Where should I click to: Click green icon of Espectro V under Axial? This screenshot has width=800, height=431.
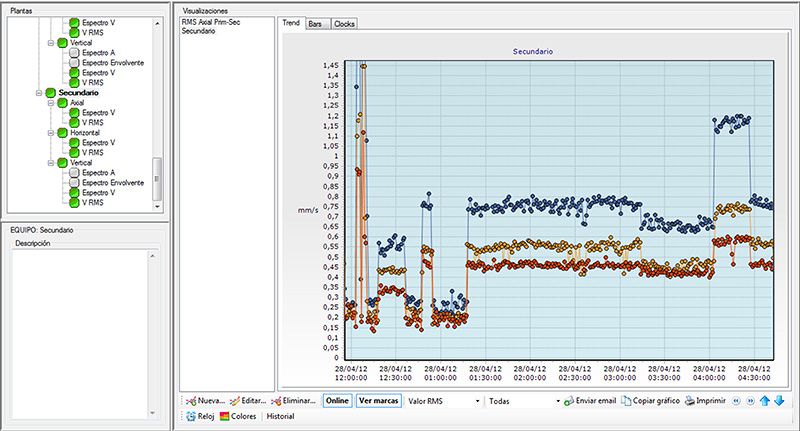click(x=74, y=113)
